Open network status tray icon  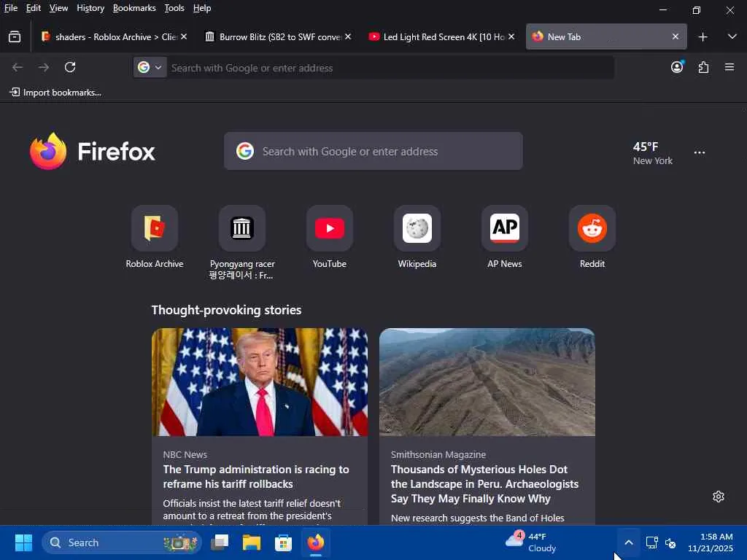651,542
